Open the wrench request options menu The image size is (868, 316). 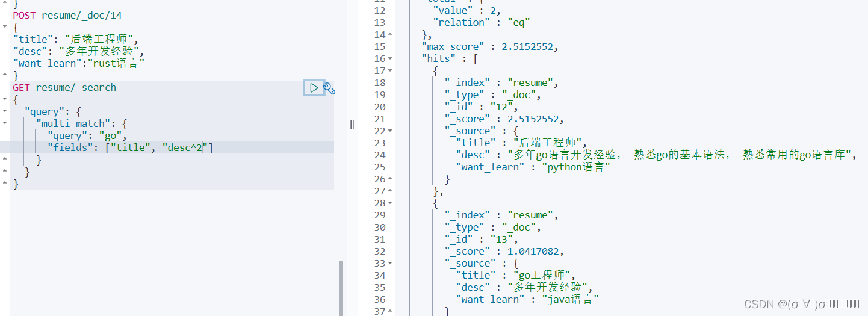[x=329, y=88]
